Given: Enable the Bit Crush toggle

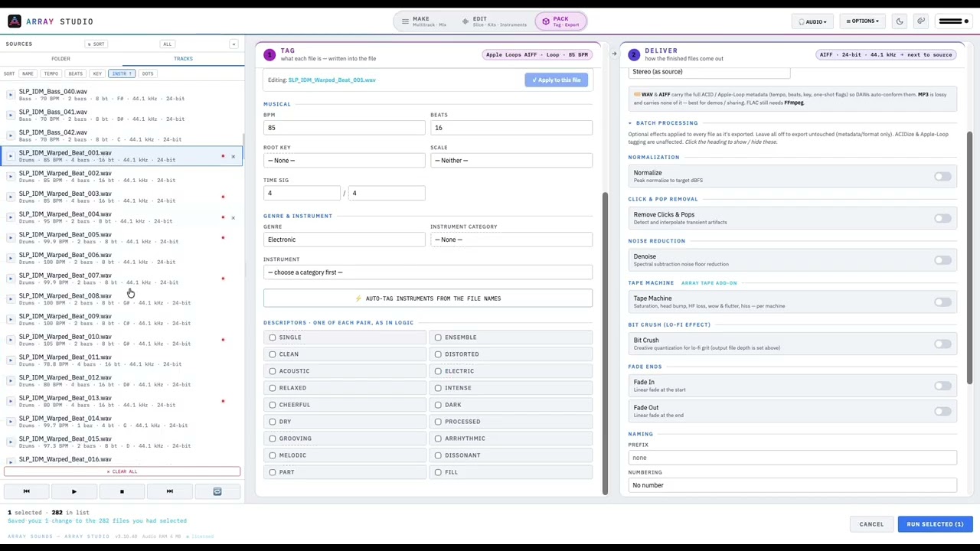Looking at the screenshot, I should coord(942,344).
